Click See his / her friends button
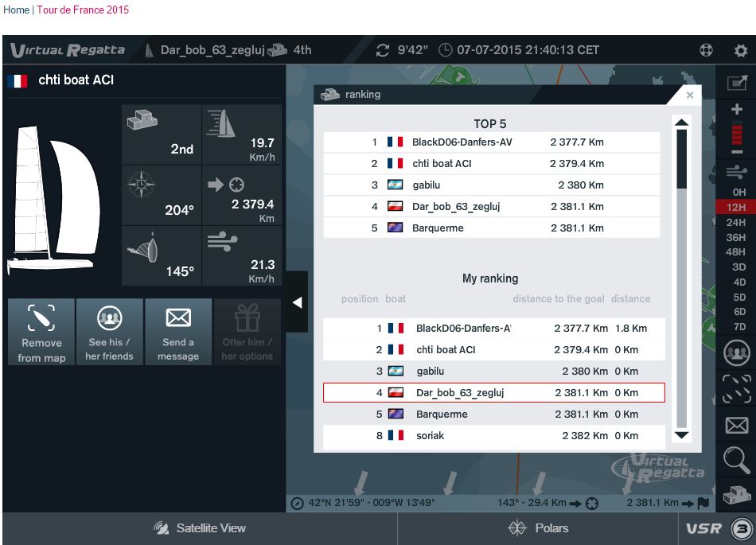 (x=110, y=332)
